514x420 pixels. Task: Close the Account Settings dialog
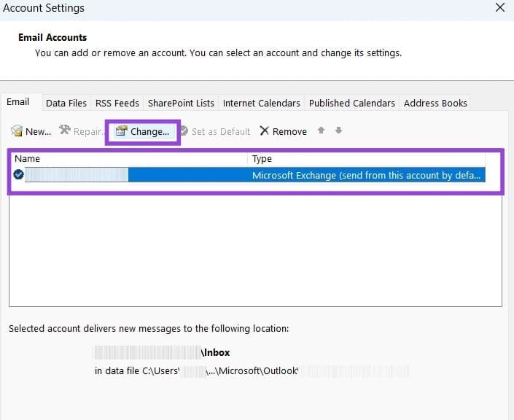click(499, 8)
